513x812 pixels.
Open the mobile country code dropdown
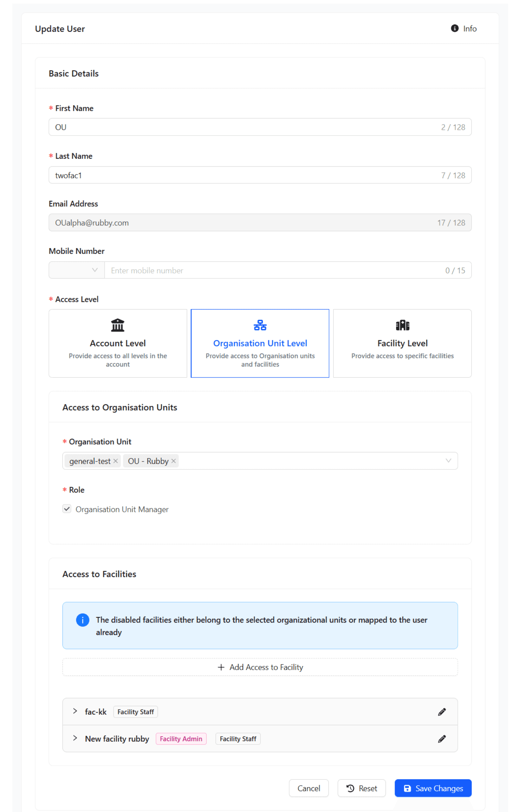77,270
